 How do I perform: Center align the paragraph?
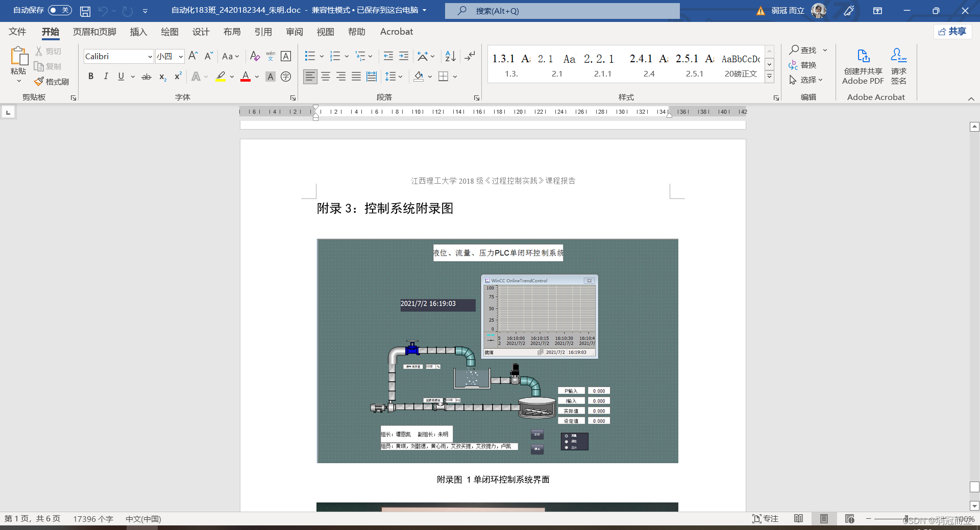coord(326,77)
